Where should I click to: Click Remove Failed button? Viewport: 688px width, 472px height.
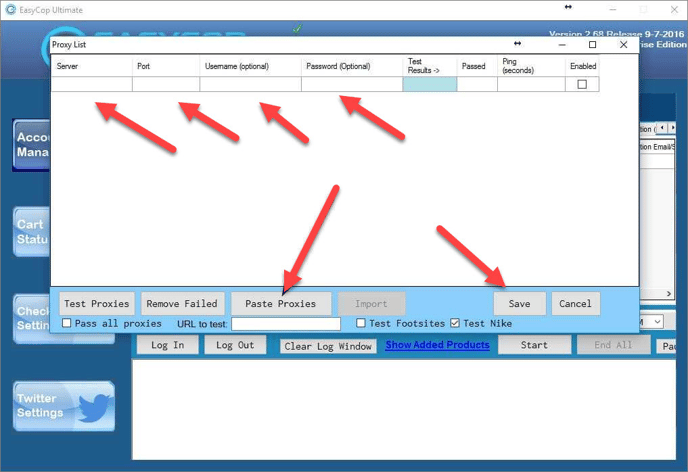tap(182, 304)
